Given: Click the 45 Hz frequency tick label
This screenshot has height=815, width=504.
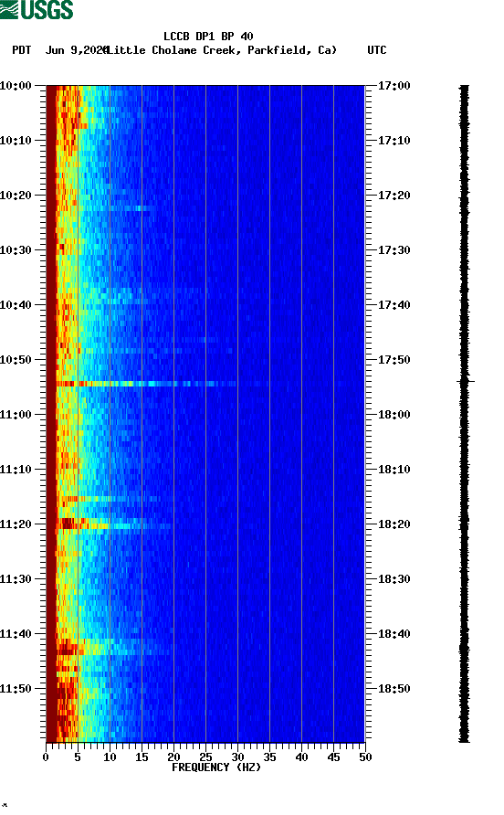Looking at the screenshot, I should click(333, 757).
